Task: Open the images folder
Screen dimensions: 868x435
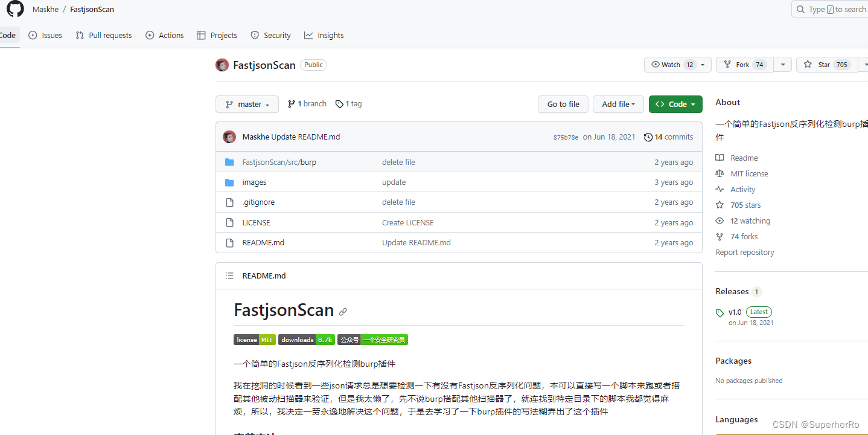Action: (254, 182)
